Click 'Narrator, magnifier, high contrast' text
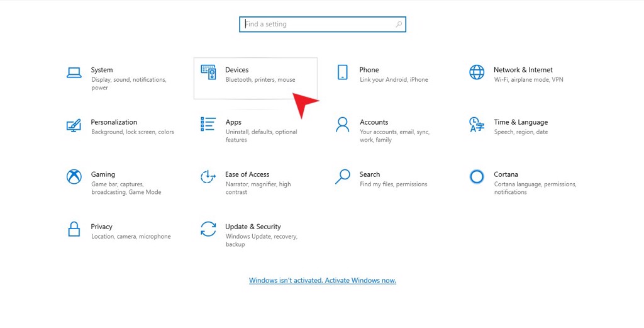Screen dimensions: 644x328 pos(258,188)
